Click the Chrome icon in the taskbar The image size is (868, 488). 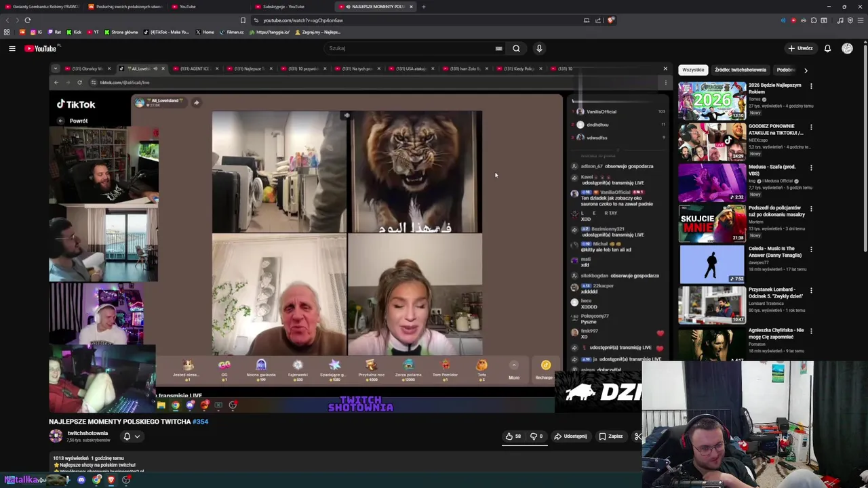(96, 480)
